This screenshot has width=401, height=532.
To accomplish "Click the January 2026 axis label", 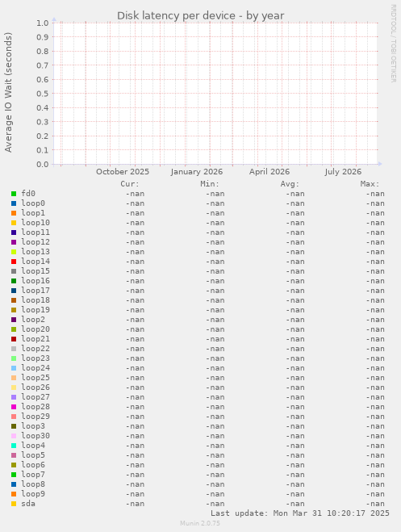I will (197, 172).
